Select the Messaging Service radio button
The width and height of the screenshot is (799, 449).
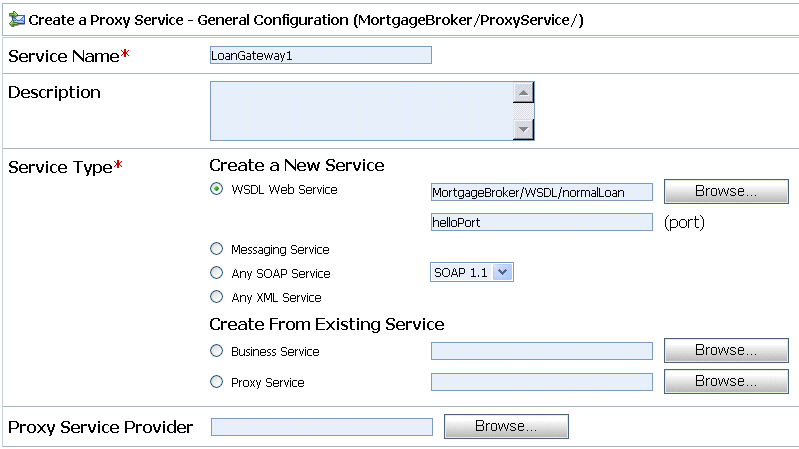tap(217, 249)
